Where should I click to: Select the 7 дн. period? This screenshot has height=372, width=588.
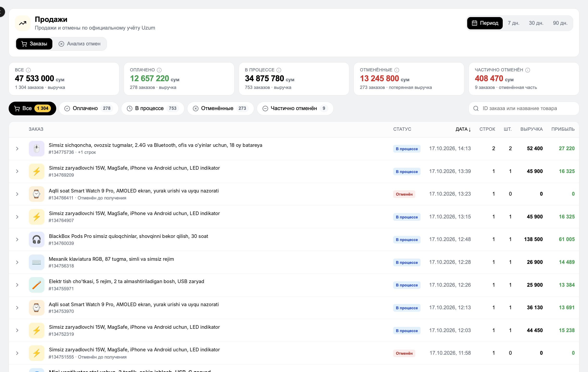click(x=513, y=23)
